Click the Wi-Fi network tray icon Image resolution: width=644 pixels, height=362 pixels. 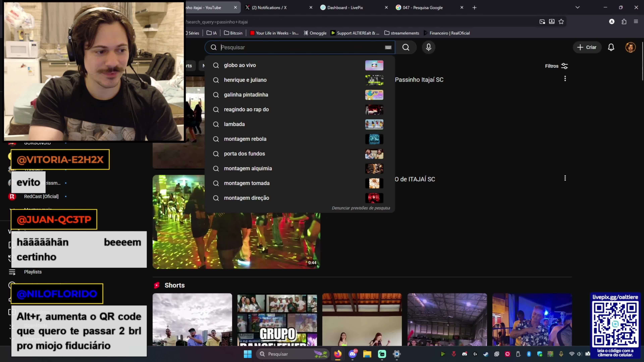click(x=572, y=354)
